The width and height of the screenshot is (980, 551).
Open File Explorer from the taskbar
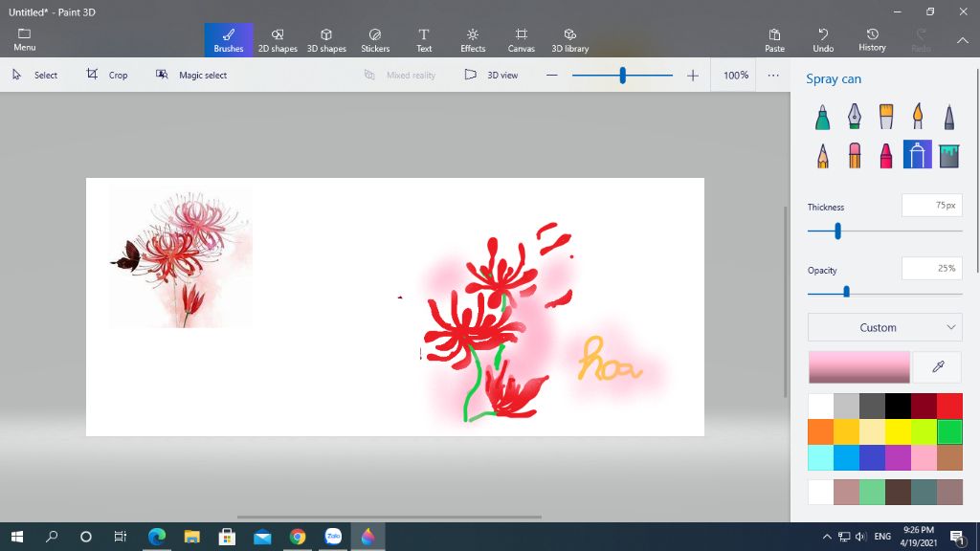[191, 537]
